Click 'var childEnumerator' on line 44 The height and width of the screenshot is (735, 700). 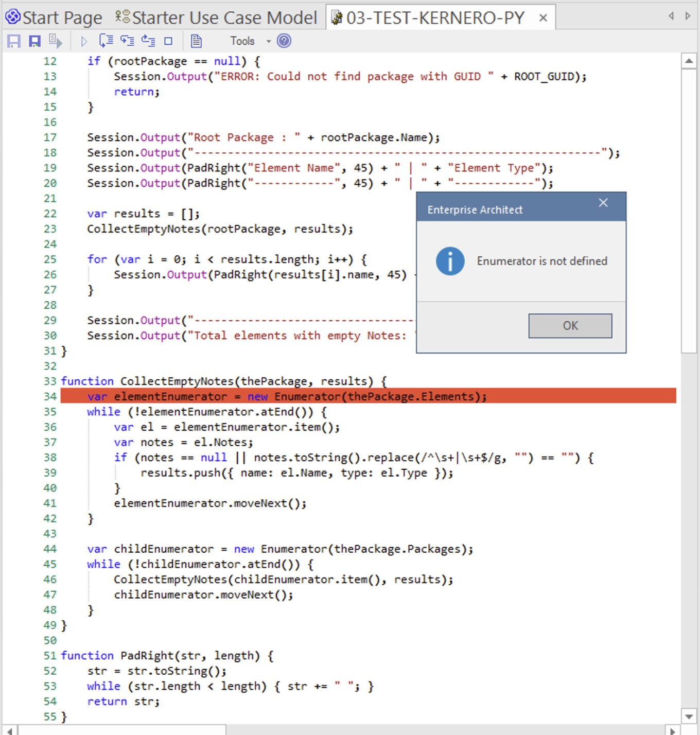[150, 549]
